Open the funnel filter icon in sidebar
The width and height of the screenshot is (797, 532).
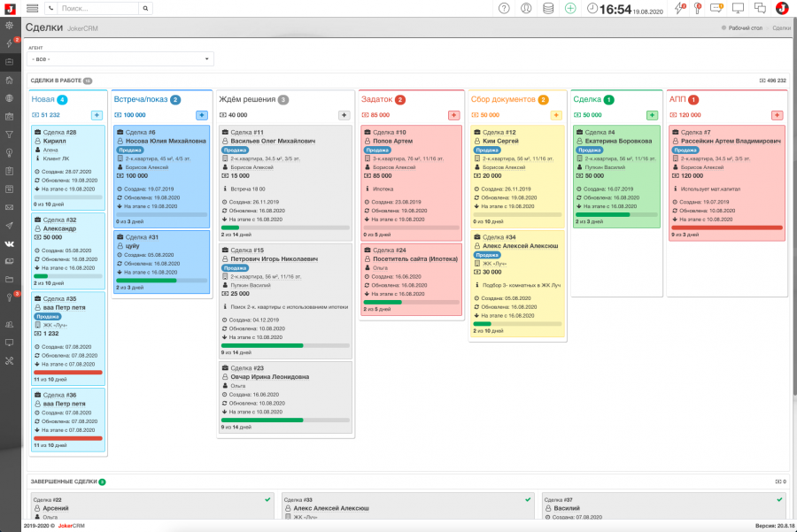(9, 135)
